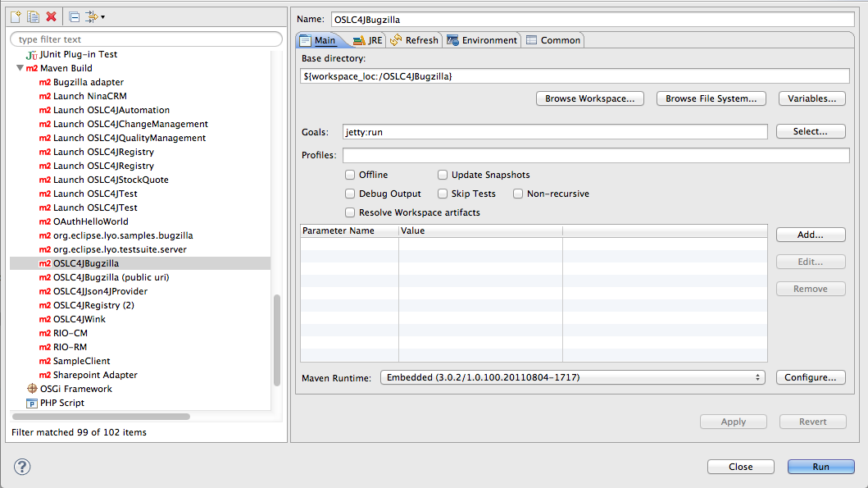Click in the Name input field
Screen dimensions: 868x488
(593, 20)
